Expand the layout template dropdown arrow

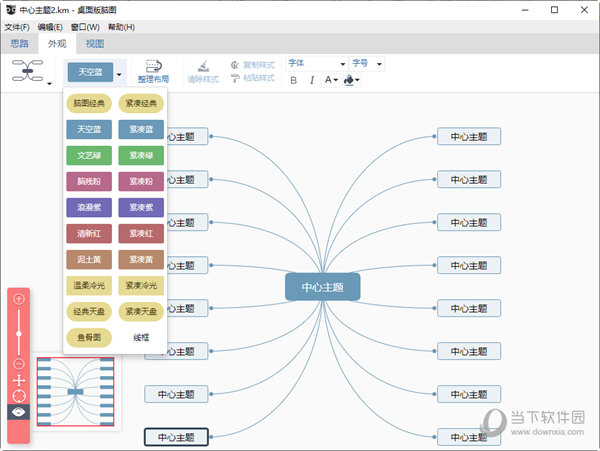click(49, 83)
